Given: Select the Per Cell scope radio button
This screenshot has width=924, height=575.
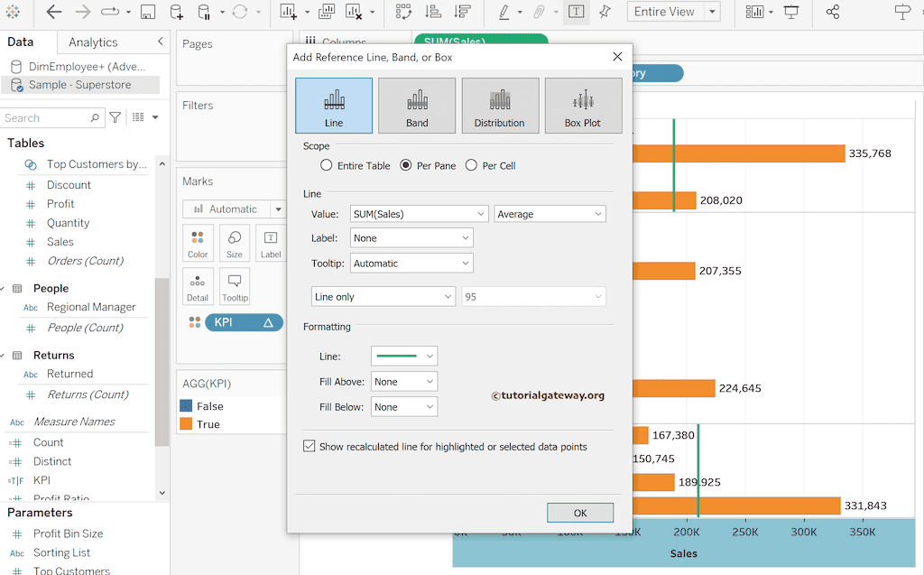Looking at the screenshot, I should (469, 165).
